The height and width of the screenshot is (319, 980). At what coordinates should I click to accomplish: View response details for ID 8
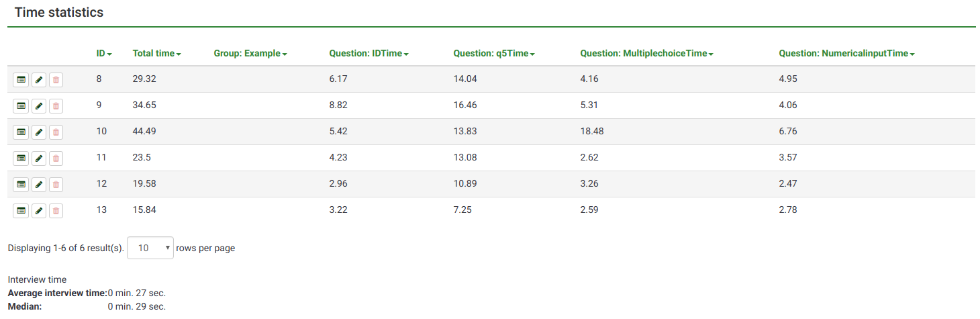[21, 79]
